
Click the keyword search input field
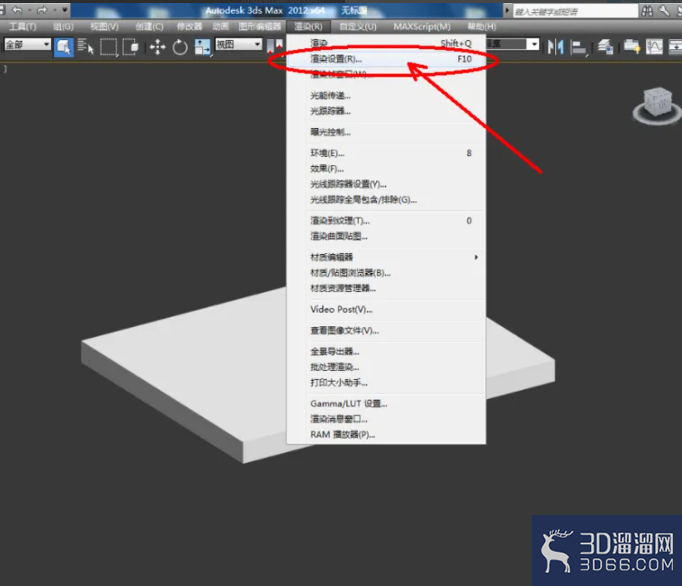[575, 12]
